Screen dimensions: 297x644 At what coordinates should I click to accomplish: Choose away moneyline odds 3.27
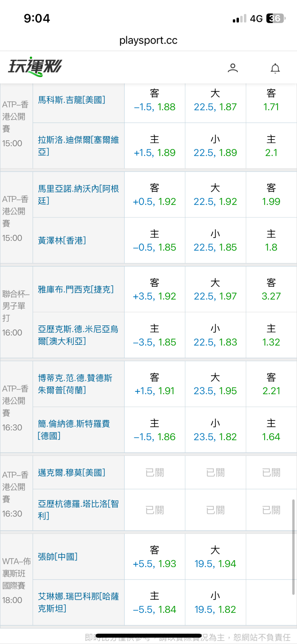point(271,296)
